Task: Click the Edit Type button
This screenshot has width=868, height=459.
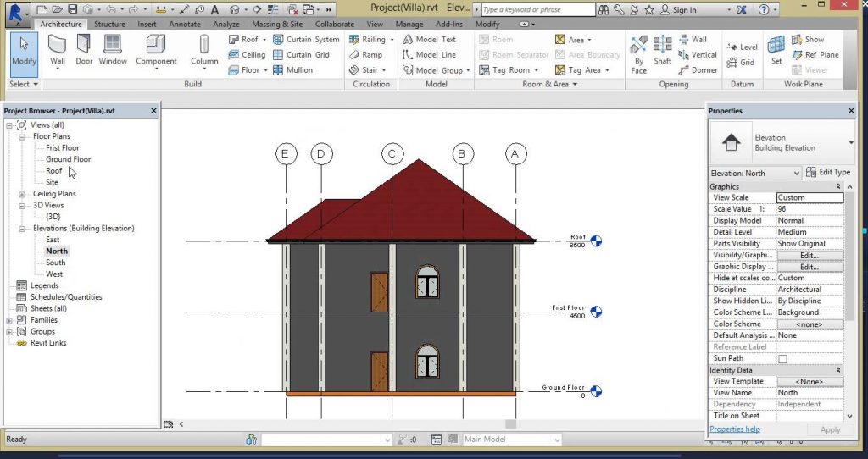Action: (827, 173)
